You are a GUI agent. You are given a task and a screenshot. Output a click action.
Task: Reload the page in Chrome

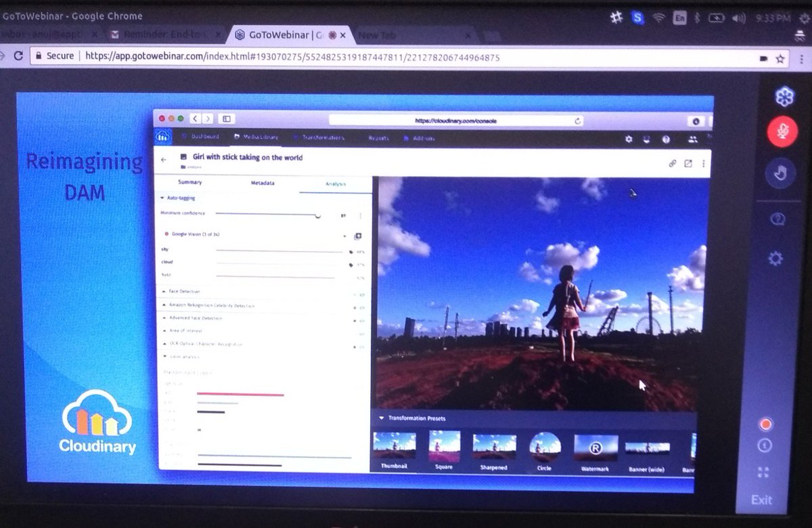(18, 56)
